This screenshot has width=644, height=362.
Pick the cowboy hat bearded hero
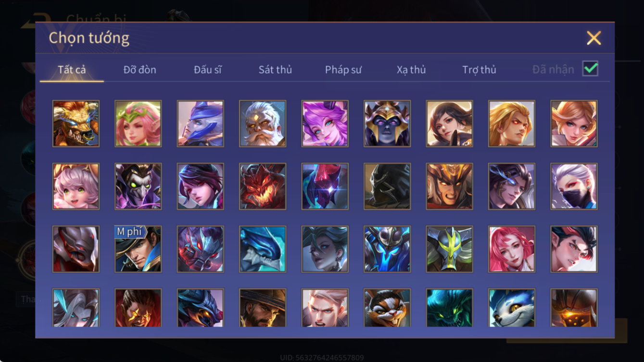[x=263, y=308]
